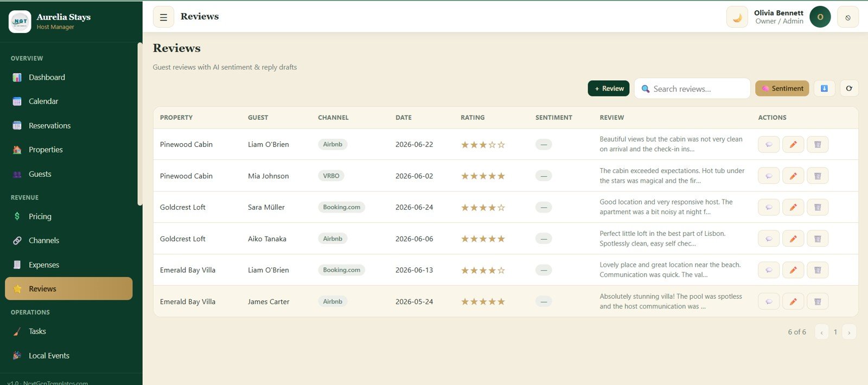Click the VRBO channel badge
Screen dimensions: 868x385
tap(331, 176)
